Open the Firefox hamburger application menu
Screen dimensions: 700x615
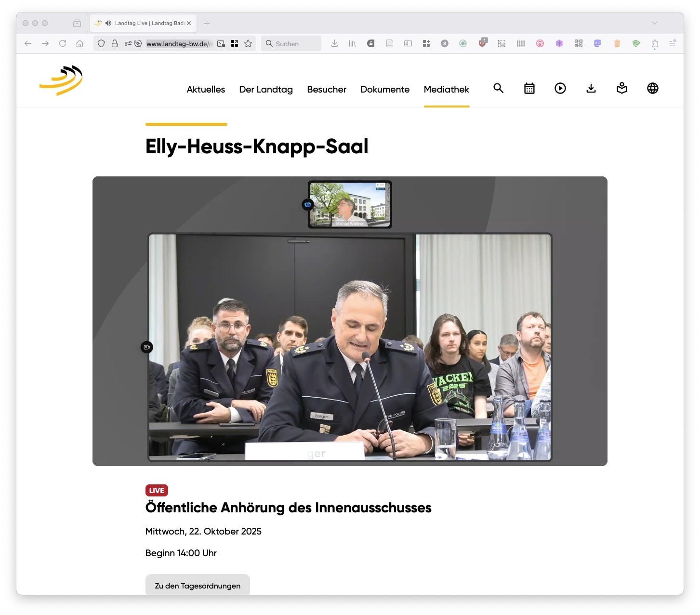[673, 43]
